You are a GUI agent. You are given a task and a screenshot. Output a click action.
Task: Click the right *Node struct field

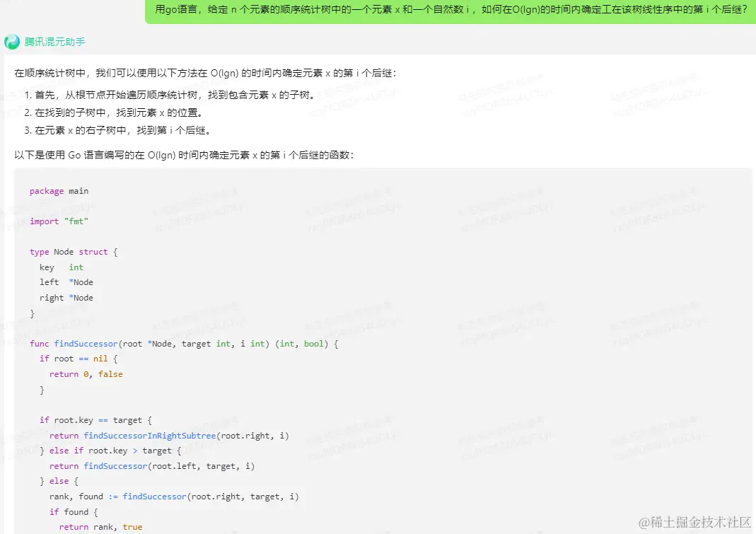tap(66, 297)
